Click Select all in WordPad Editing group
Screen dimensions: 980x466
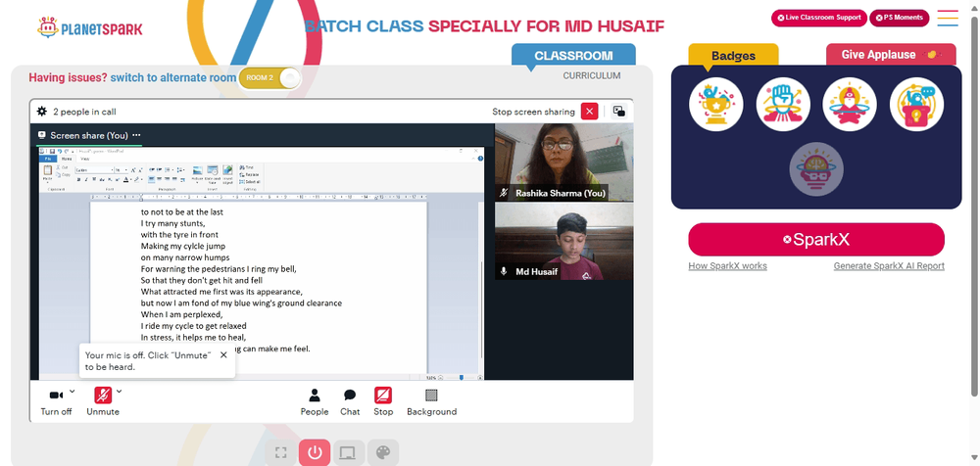250,181
